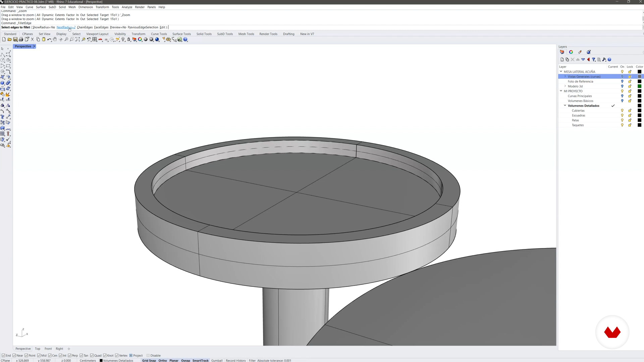The width and height of the screenshot is (644, 362).
Task: Open the Analyze menu
Action: [x=127, y=7]
